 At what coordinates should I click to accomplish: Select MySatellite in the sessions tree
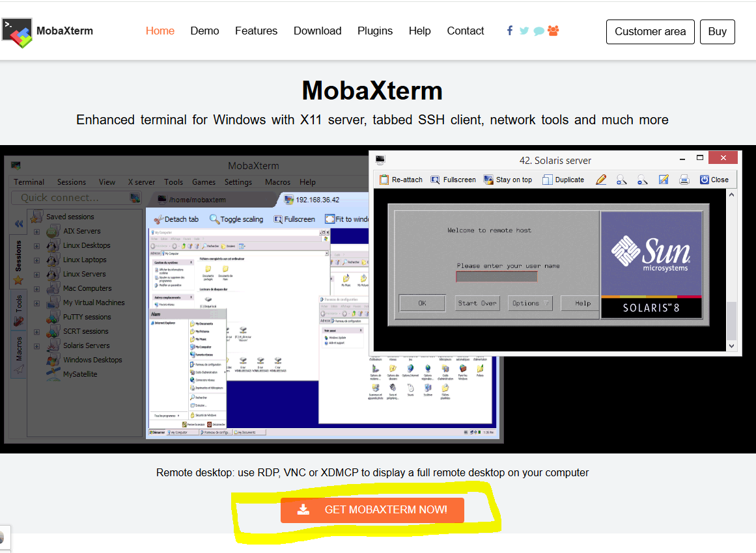[x=80, y=374]
